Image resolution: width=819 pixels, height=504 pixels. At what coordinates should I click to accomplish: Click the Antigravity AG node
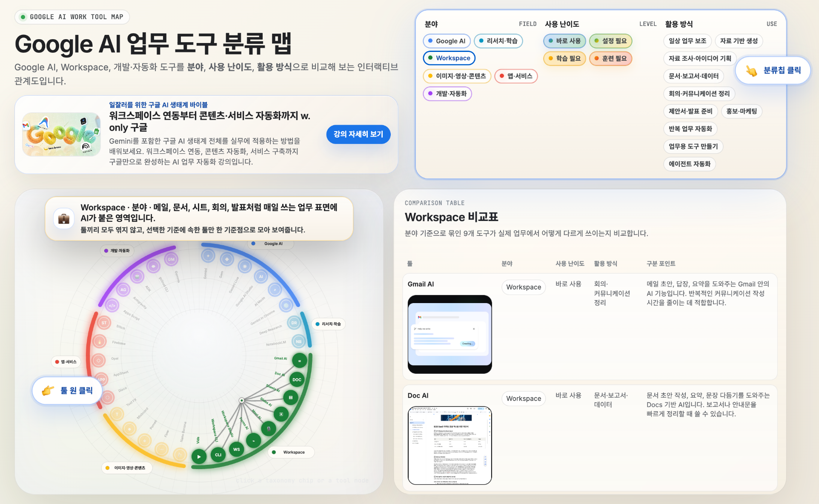[123, 290]
